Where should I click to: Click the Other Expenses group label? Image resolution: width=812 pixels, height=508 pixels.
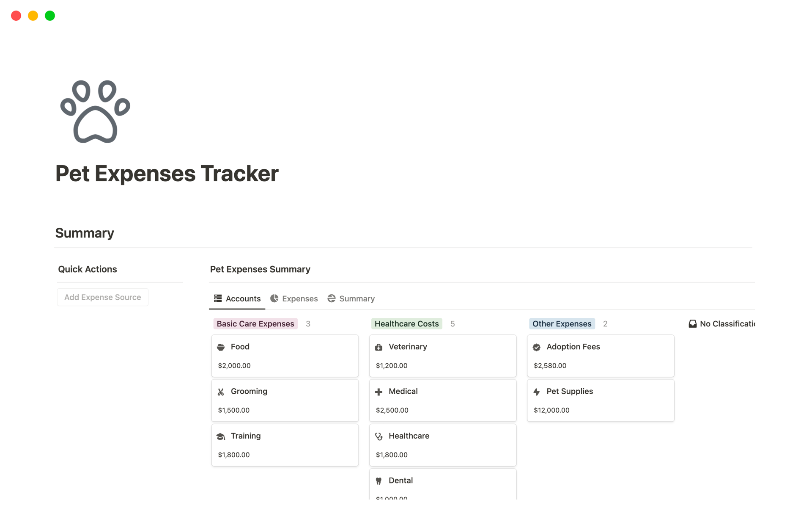click(x=562, y=324)
